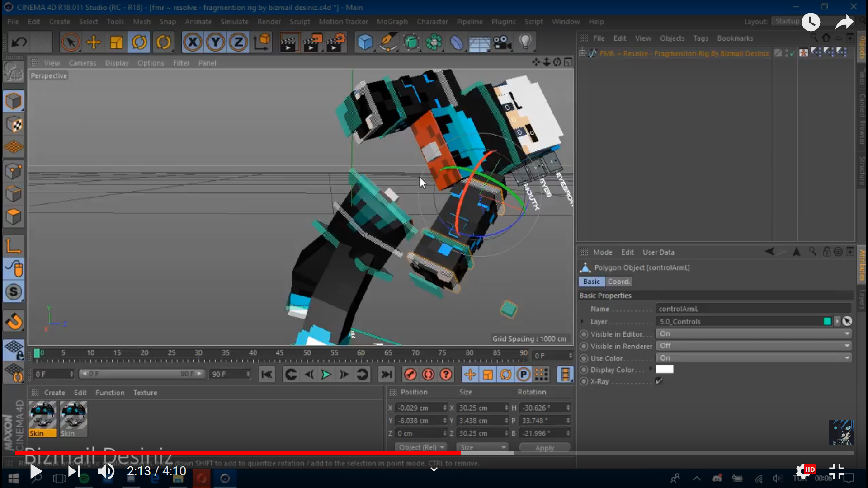Expand FMR Resolve rig object tree
Viewport: 868px width, 488px height.
pyautogui.click(x=583, y=53)
